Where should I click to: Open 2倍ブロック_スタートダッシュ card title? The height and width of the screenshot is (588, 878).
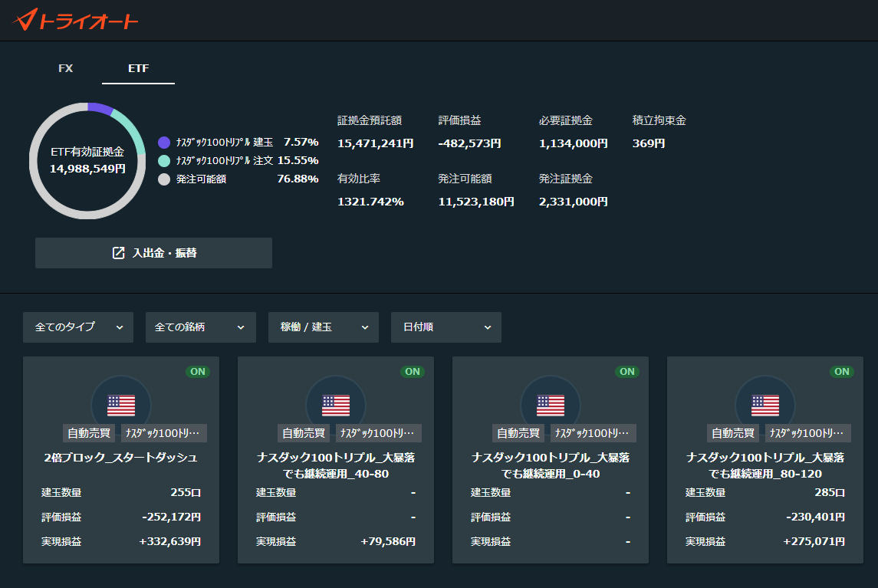click(x=121, y=458)
